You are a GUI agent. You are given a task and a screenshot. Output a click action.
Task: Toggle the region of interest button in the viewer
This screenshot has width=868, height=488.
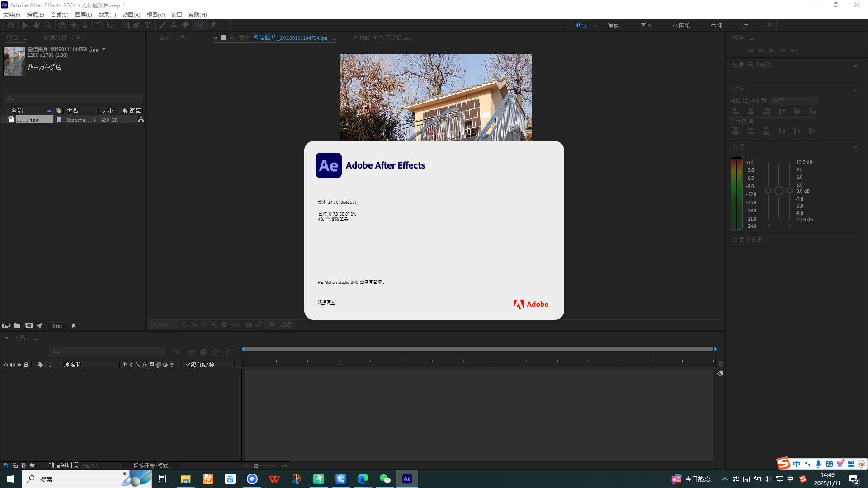click(x=194, y=325)
